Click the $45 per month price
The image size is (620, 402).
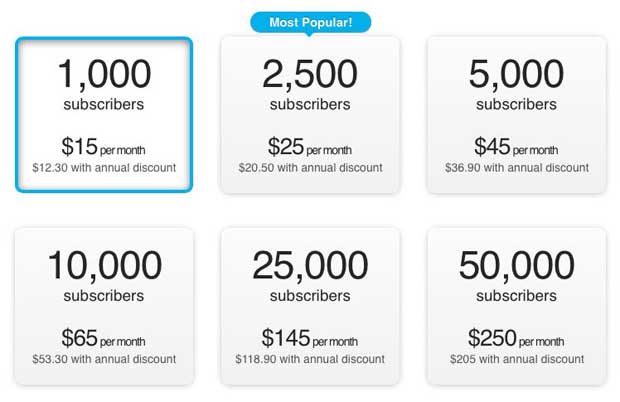tap(516, 147)
